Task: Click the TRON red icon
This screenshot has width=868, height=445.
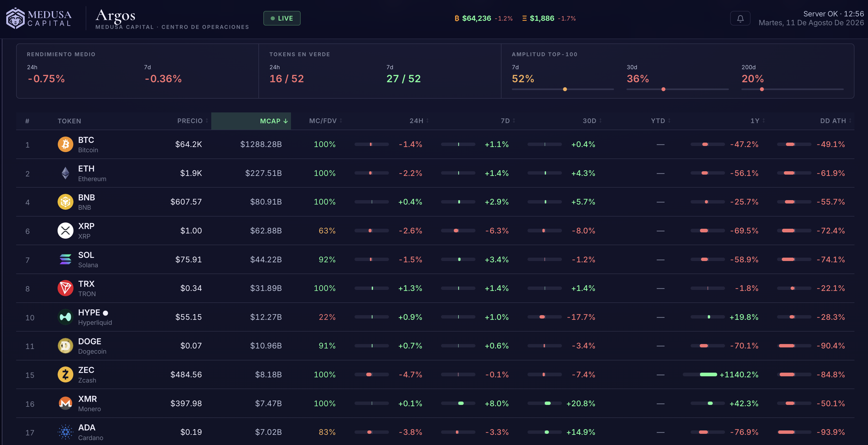Action: click(x=65, y=288)
